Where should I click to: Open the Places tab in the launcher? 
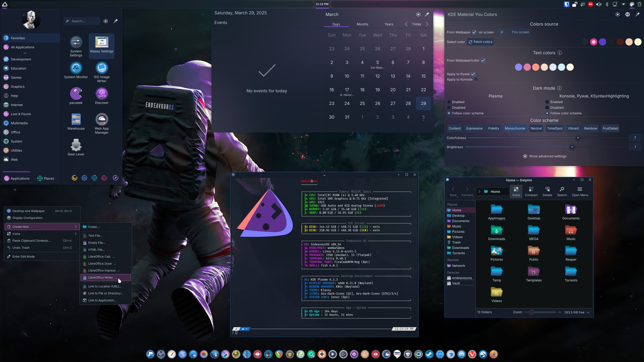(x=46, y=178)
